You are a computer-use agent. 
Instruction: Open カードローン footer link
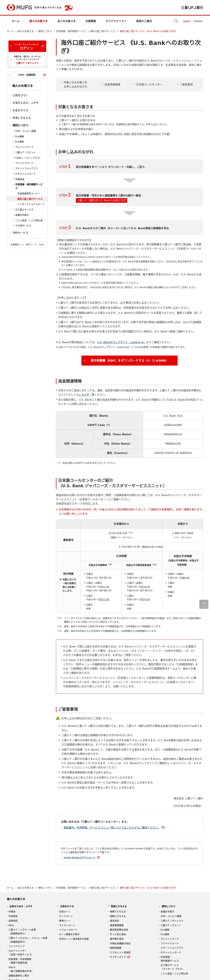click(x=66, y=916)
